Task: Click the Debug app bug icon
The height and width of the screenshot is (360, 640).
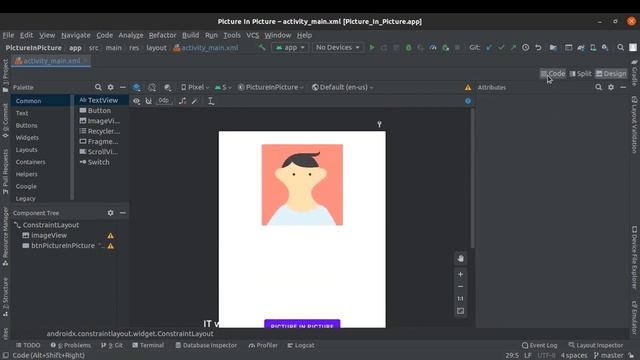Action: pyautogui.click(x=408, y=48)
